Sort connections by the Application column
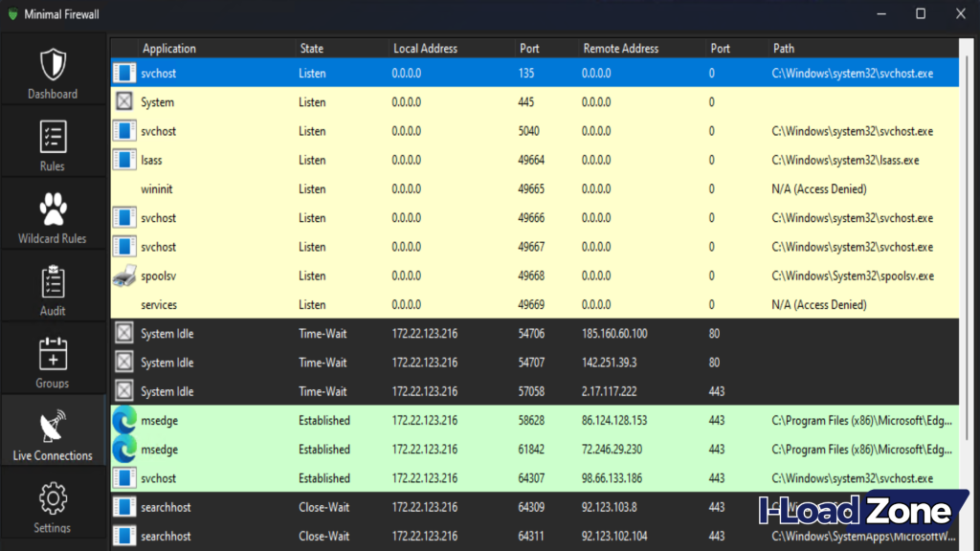Viewport: 980px width, 551px height. 168,48
